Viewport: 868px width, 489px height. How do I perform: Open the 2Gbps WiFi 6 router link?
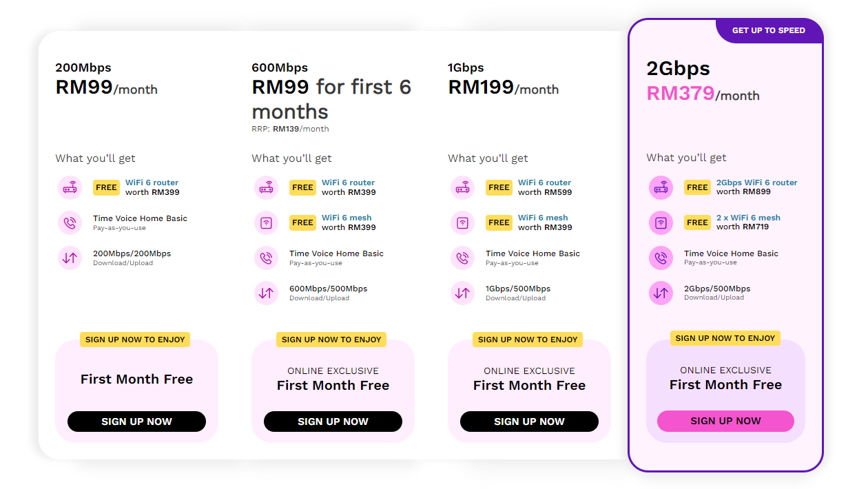pos(756,183)
